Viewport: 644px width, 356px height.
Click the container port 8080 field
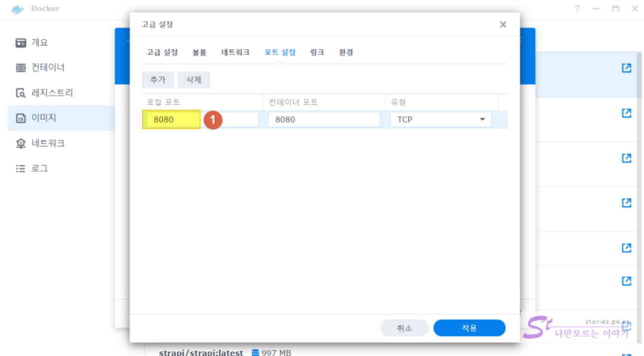323,120
